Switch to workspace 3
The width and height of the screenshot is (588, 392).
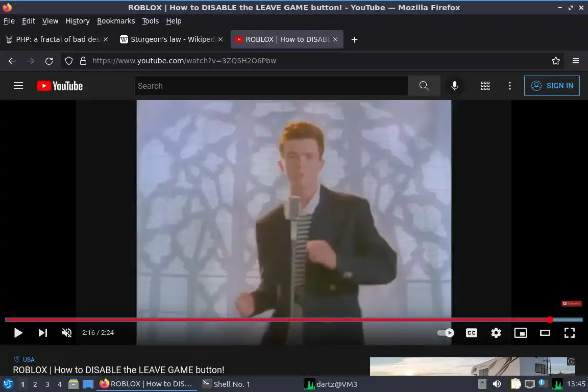(47, 384)
